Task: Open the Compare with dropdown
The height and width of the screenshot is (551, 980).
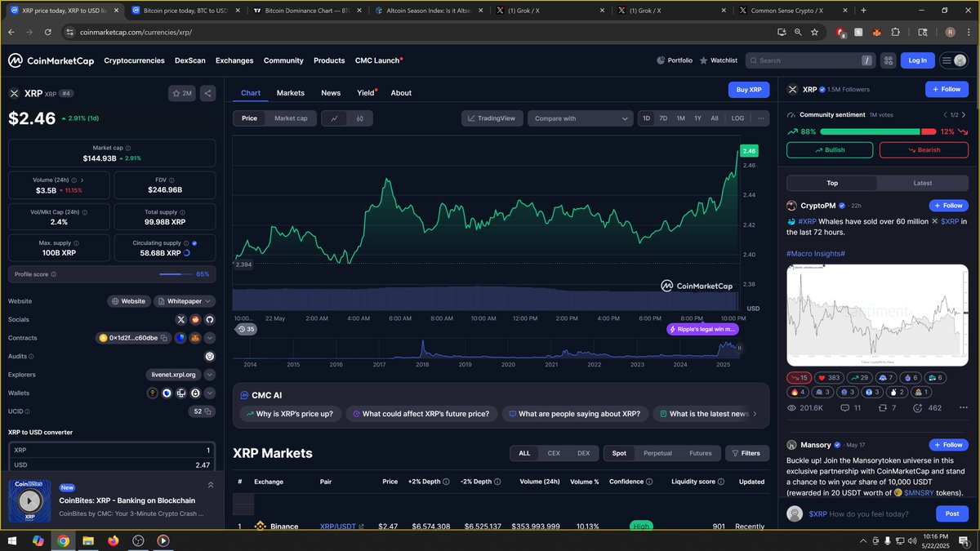Action: point(581,118)
